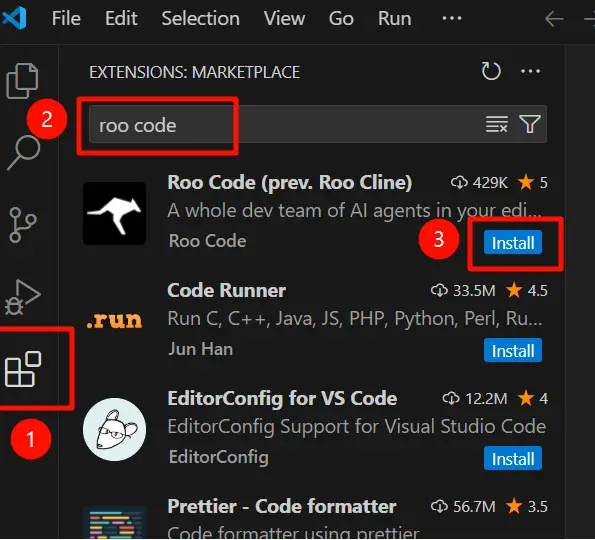Install the Code Runner extension
Screen dimensions: 595x540
click(x=513, y=350)
